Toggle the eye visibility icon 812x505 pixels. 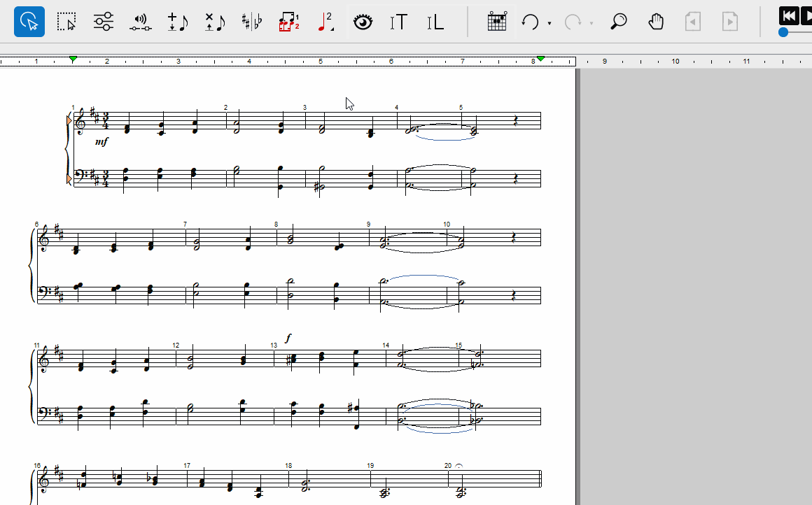[363, 22]
